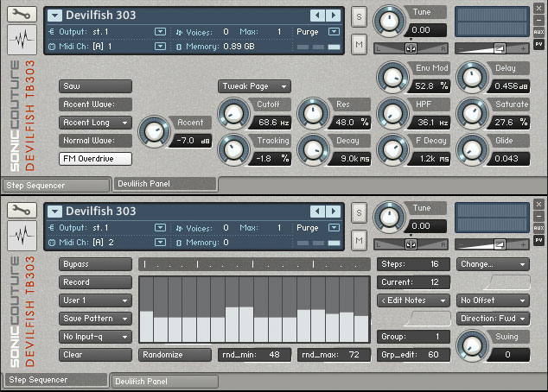Screen dimensions: 548x392
Task: Click the wrench edit icon of the top instrument
Action: click(22, 15)
